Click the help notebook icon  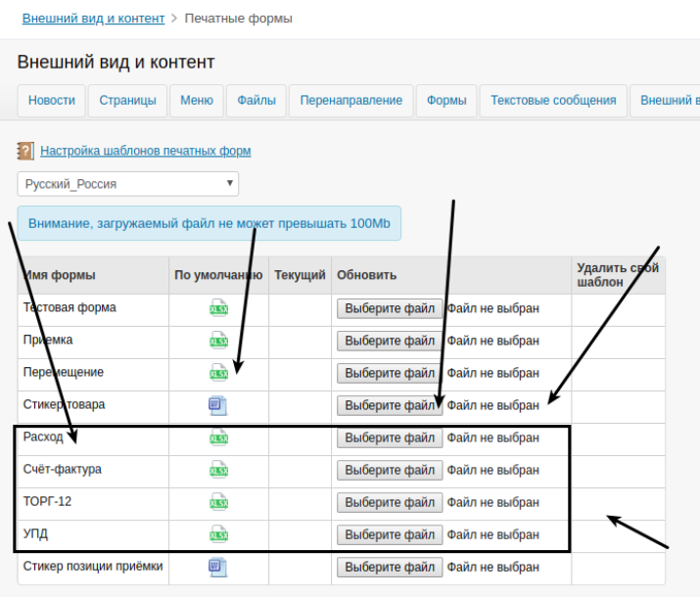[25, 151]
